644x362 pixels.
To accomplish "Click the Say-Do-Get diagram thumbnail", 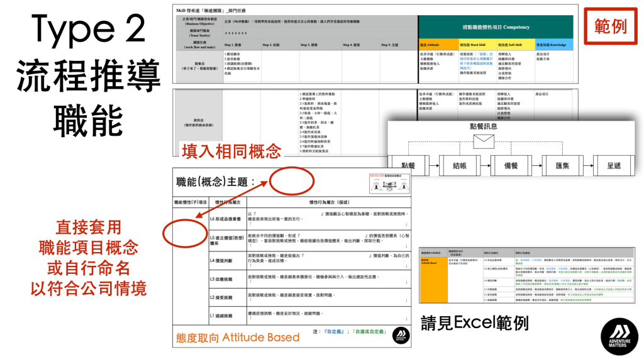I will (388, 184).
